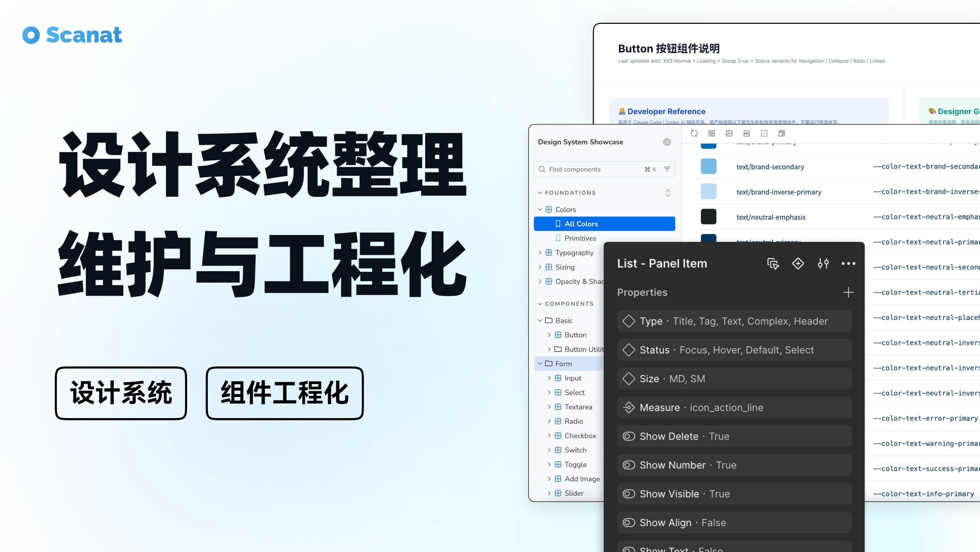Screen dimensions: 980x552
Task: Collapse the Colors tree node
Action: tap(540, 209)
